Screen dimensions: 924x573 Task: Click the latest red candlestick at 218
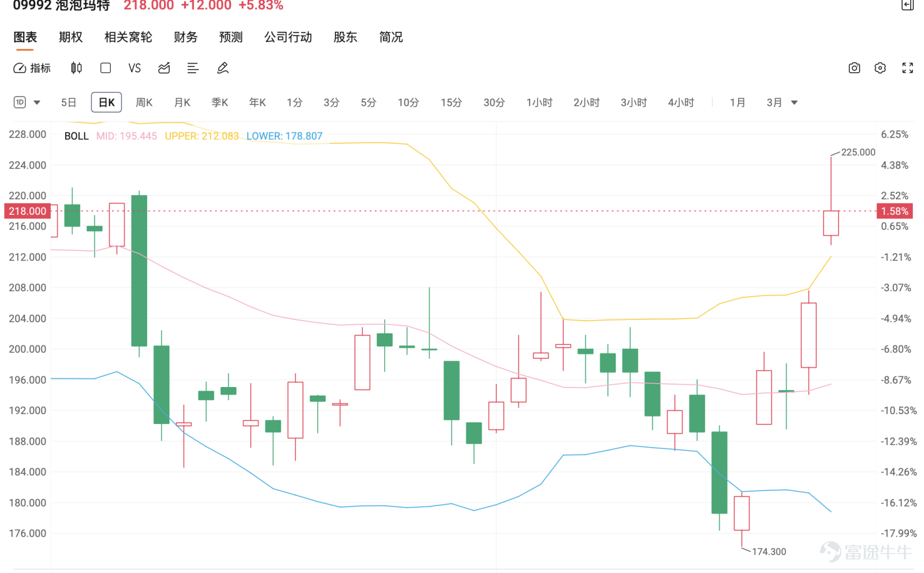click(831, 223)
